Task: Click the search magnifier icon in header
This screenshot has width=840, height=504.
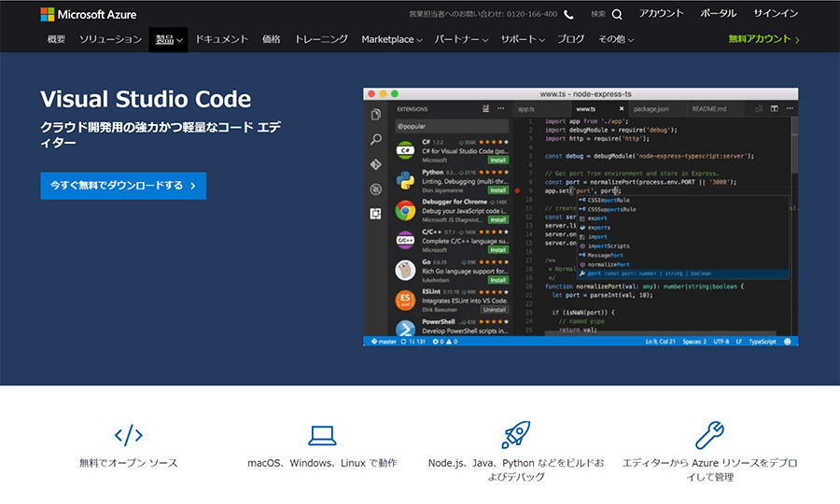Action: click(617, 14)
